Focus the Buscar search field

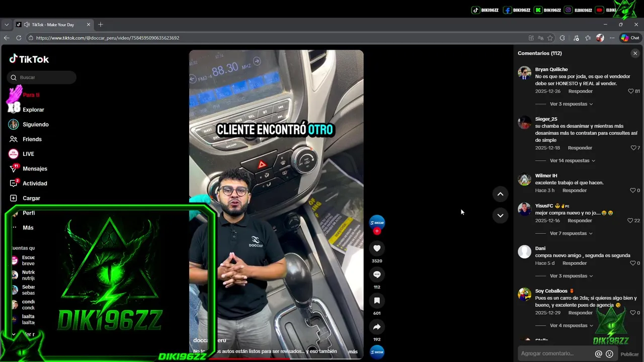[42, 77]
